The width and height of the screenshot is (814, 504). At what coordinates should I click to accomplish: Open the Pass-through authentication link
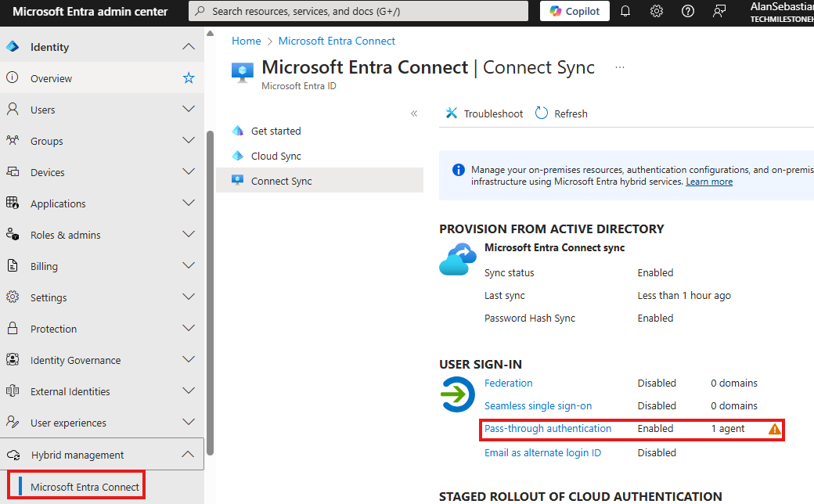coord(548,429)
